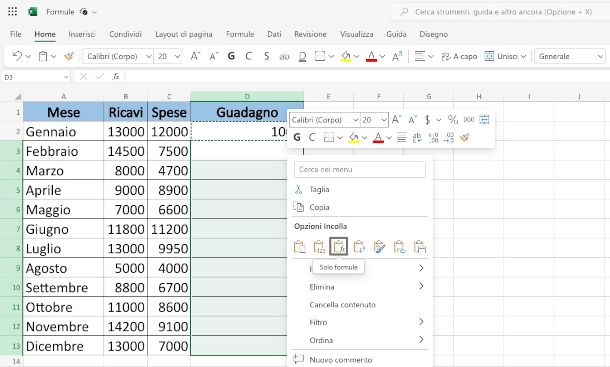This screenshot has width=610, height=367.
Task: Open the ribbon font size dropdown
Action: click(x=177, y=56)
